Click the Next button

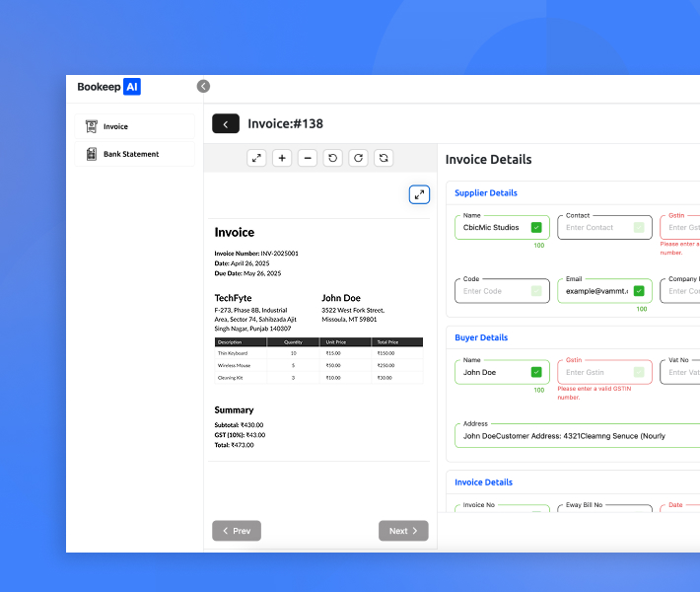pos(403,531)
